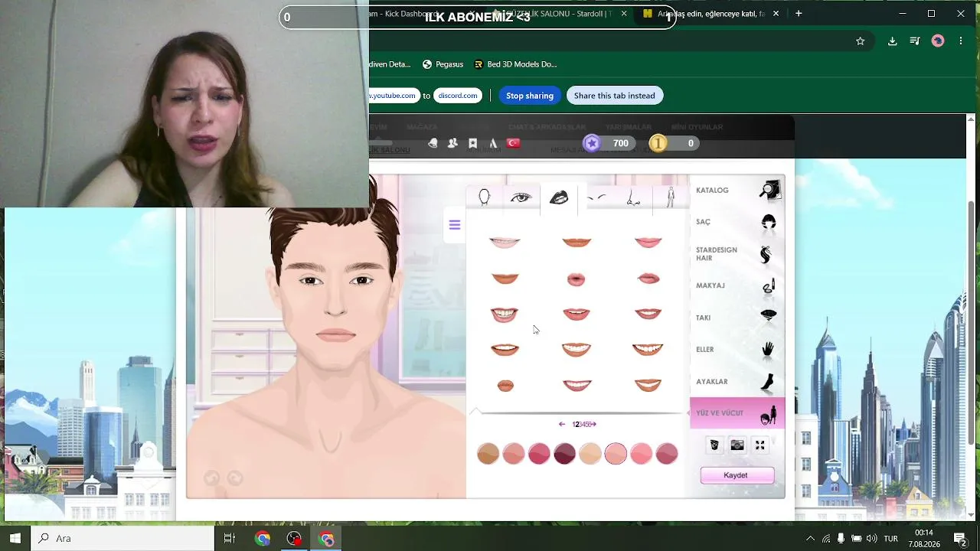This screenshot has height=551, width=980.
Task: Select the orange lips in top middle
Action: click(x=577, y=243)
